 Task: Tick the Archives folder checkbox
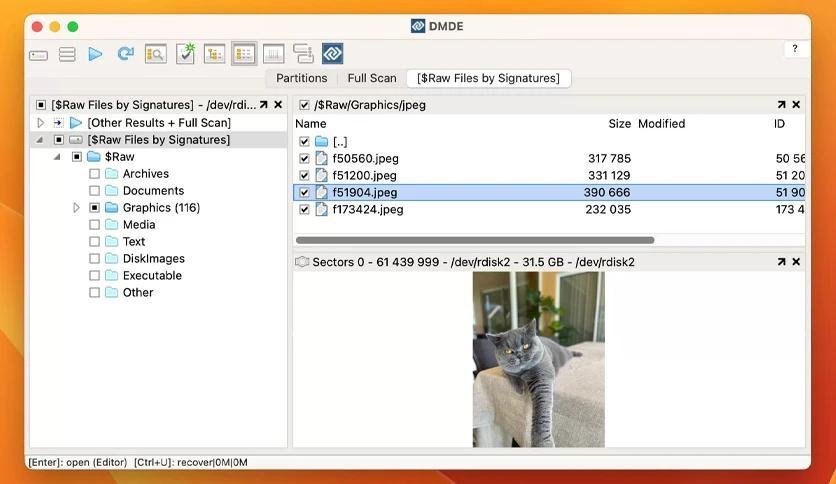coord(95,174)
